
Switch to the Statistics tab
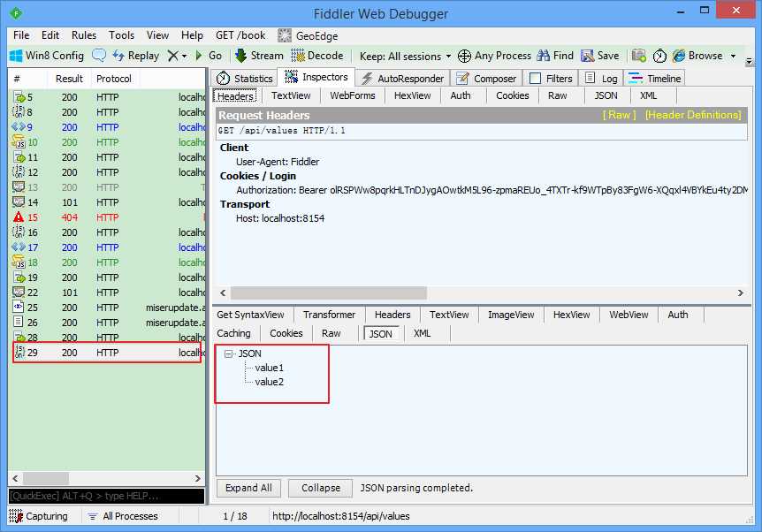(x=244, y=79)
